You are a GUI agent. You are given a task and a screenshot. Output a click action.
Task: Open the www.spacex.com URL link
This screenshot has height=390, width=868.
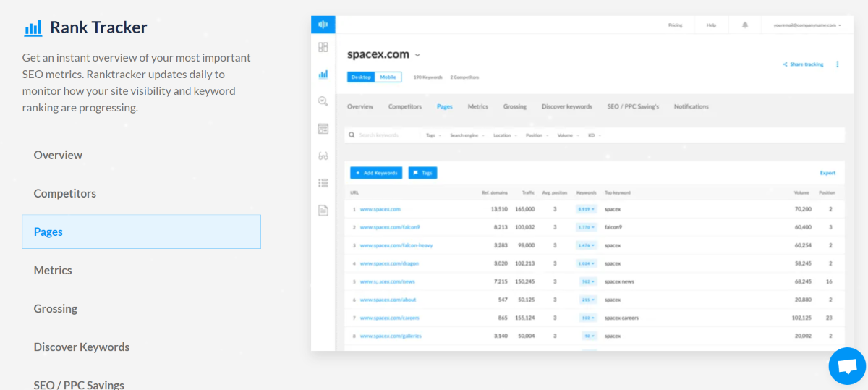(380, 209)
